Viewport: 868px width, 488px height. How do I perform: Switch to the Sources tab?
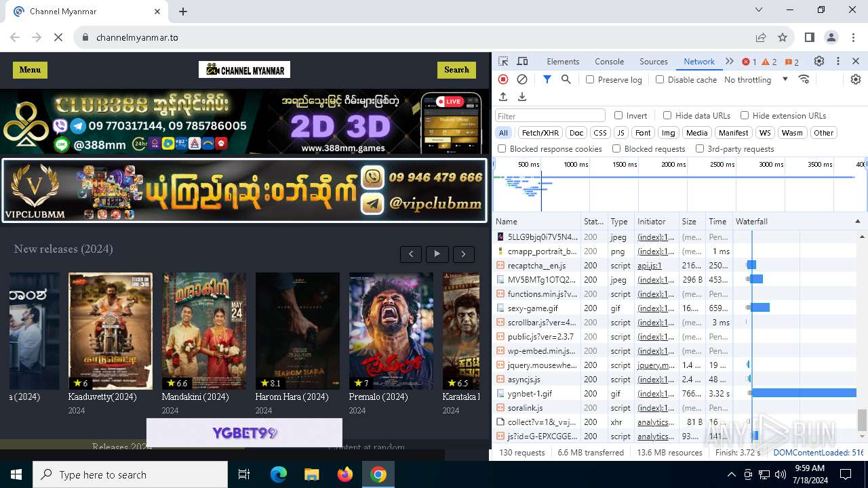(x=654, y=62)
